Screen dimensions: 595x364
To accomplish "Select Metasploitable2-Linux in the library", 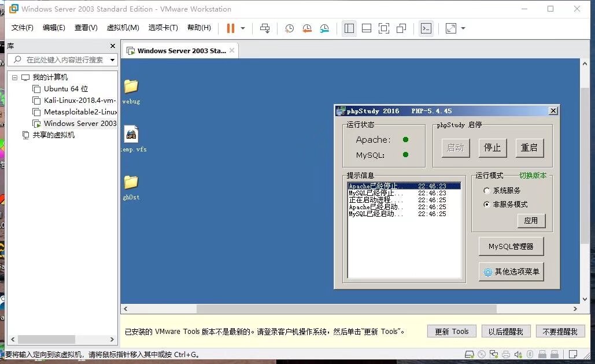I will tap(75, 112).
